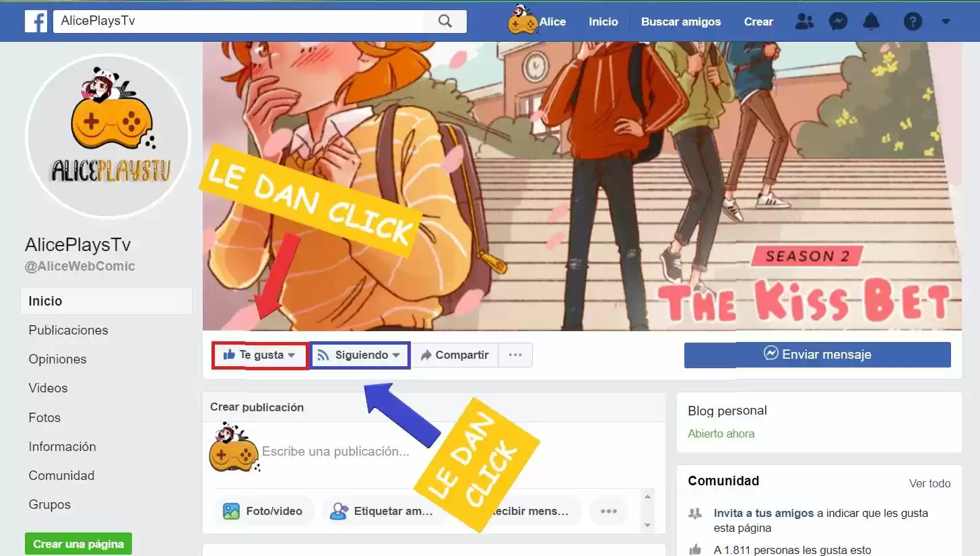
Task: Click Ver todo in Comunidad
Action: [x=929, y=483]
